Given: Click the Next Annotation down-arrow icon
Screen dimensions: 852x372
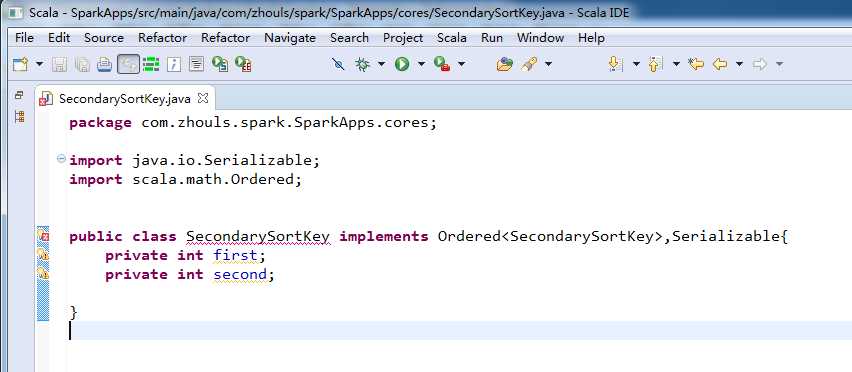Looking at the screenshot, I should click(x=616, y=65).
